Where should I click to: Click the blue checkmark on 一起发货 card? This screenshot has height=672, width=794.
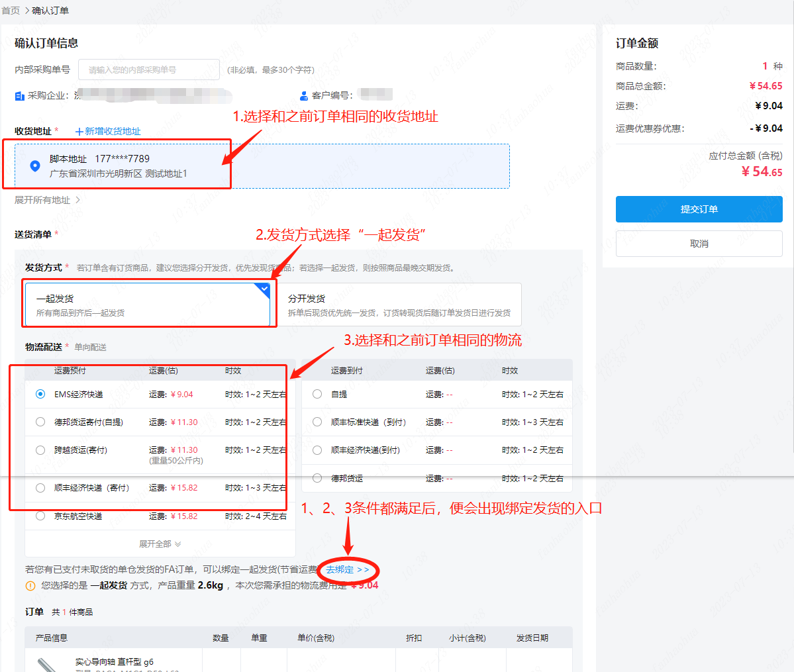click(x=264, y=289)
